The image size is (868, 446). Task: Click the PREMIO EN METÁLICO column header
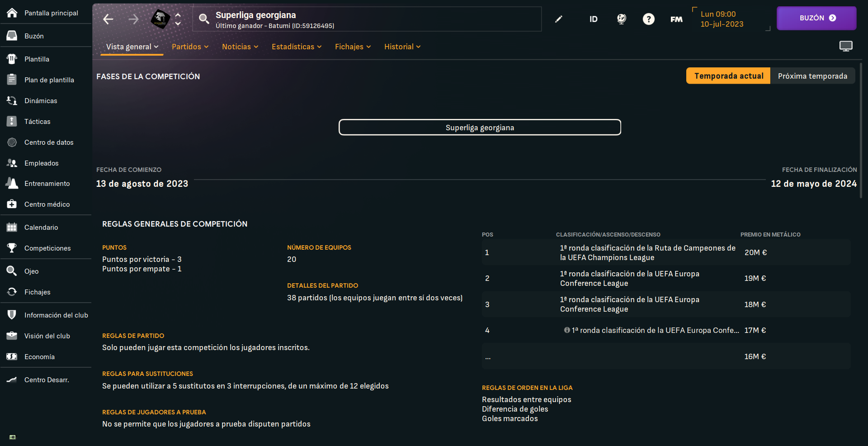pos(770,234)
